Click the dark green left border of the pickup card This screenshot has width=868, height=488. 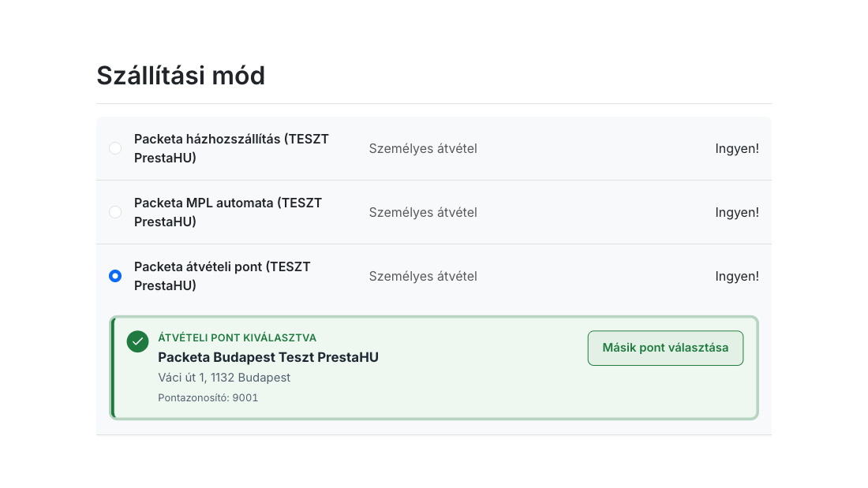click(112, 368)
